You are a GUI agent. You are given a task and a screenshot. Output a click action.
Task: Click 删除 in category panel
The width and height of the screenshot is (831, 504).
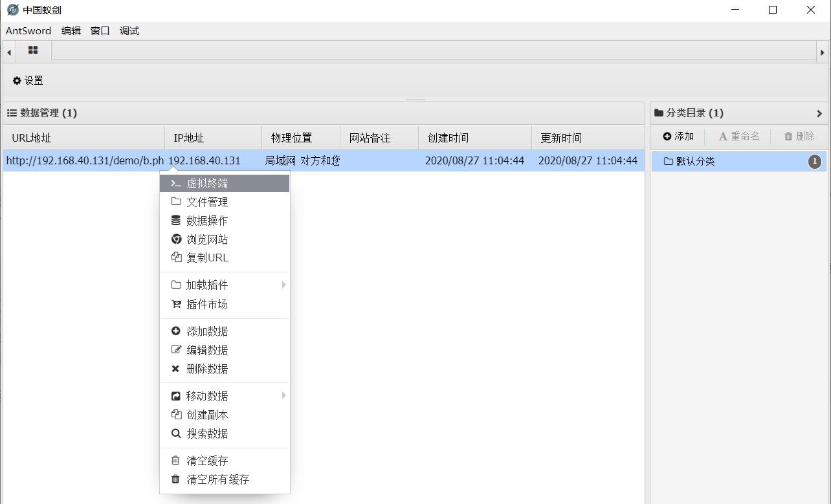tap(799, 137)
